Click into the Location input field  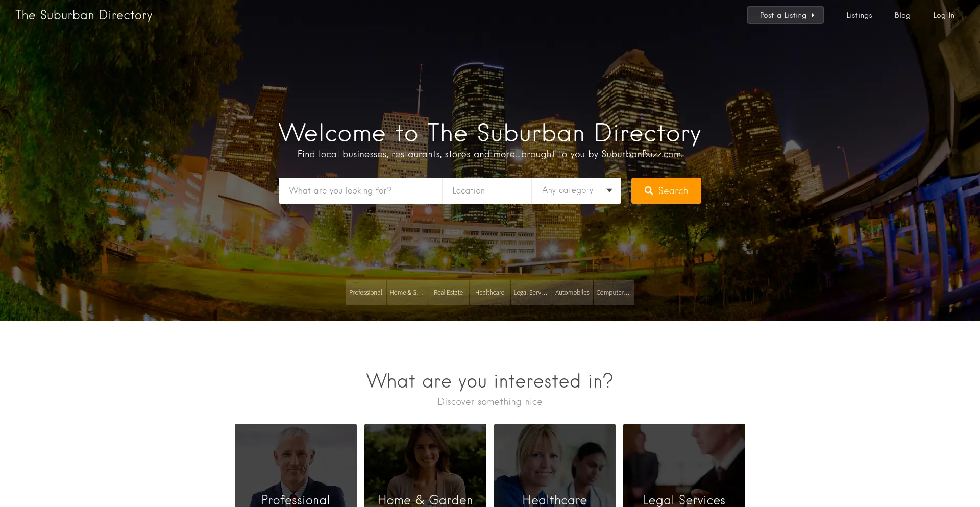point(487,190)
